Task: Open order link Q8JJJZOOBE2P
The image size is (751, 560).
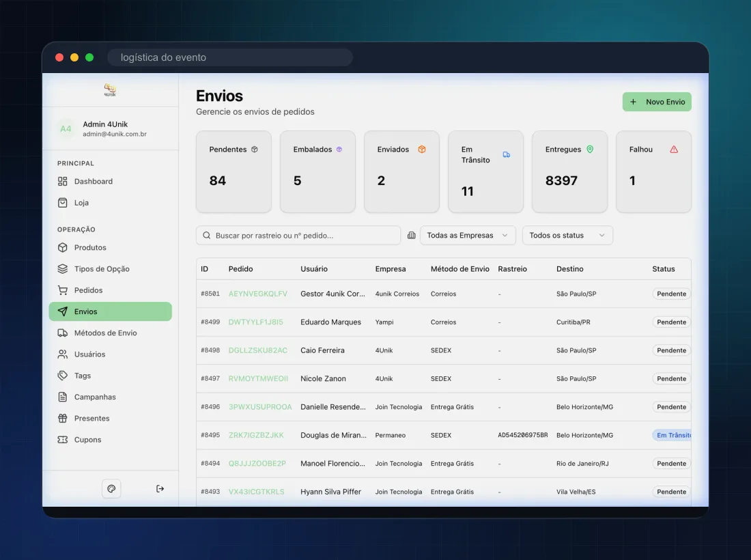Action: pos(257,463)
